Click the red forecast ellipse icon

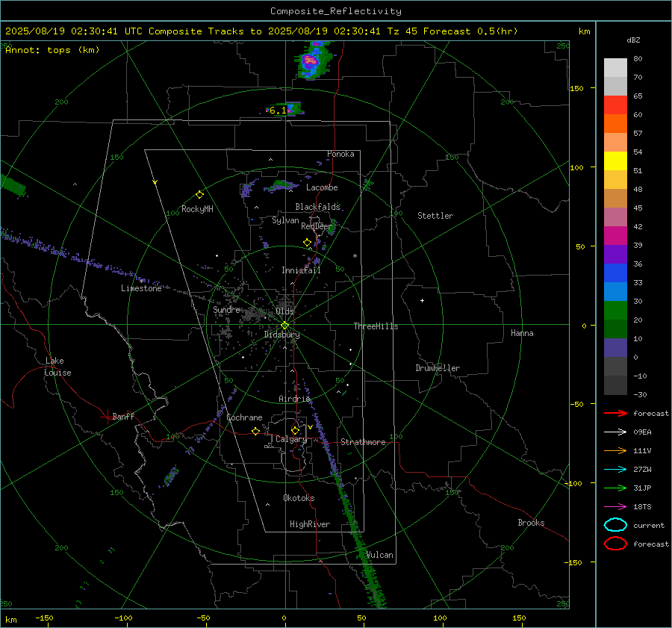[x=615, y=544]
